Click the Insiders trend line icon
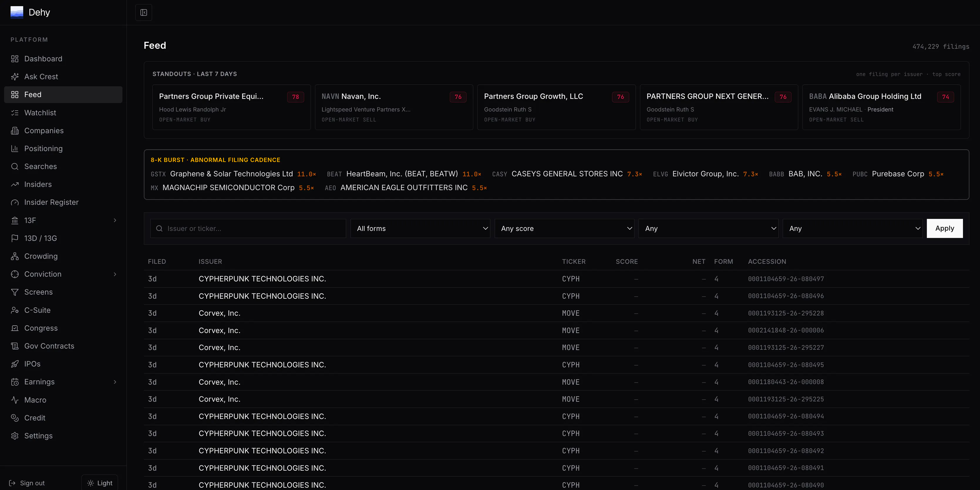This screenshot has height=490, width=980. pyautogui.click(x=15, y=184)
